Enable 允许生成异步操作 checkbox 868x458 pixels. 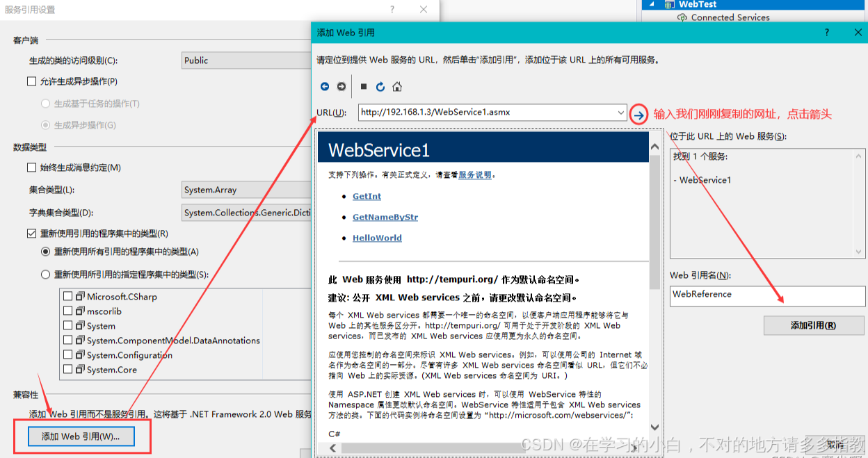pos(31,81)
